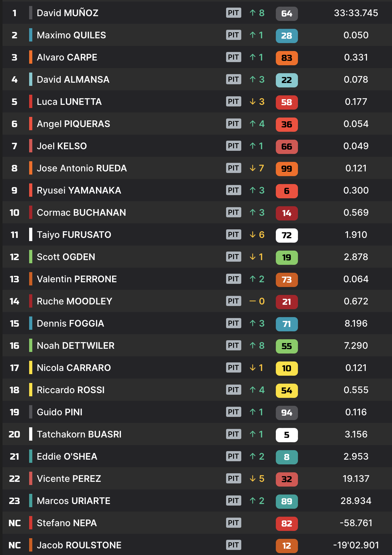Click position number 20 for Tatchakorn BUASRI

tap(15, 434)
